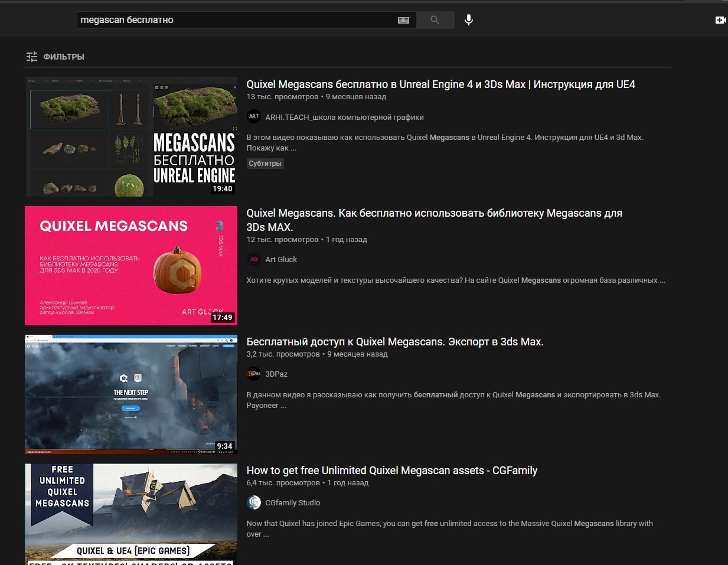Open the Free Unlimited Quixel Megascans thumbnail
The height and width of the screenshot is (565, 728).
tap(131, 514)
